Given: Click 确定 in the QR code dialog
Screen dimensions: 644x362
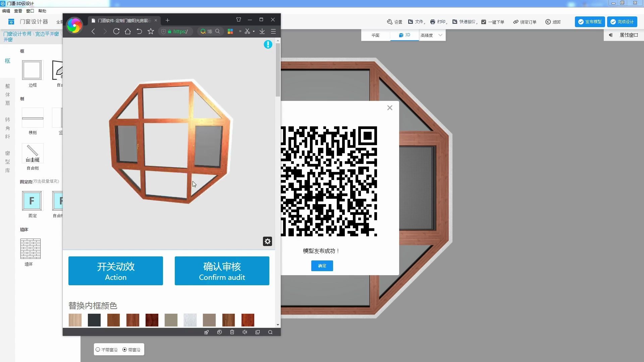Looking at the screenshot, I should pyautogui.click(x=322, y=266).
